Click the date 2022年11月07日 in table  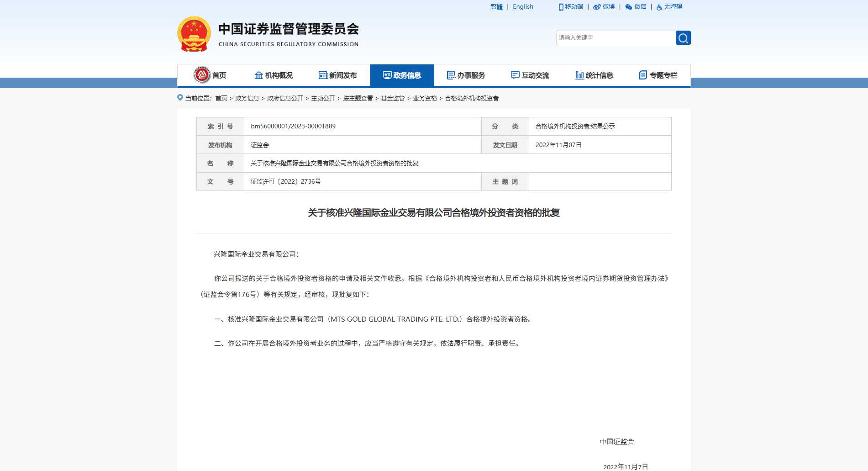[x=558, y=145]
